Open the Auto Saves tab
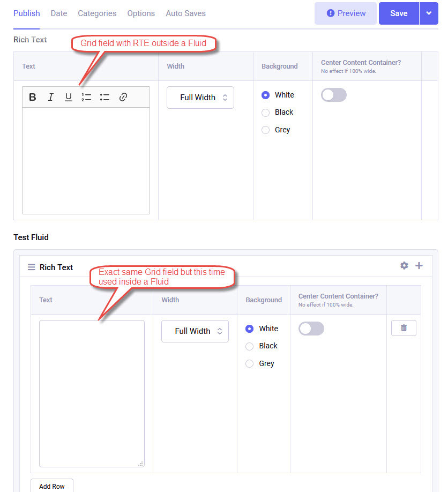The width and height of the screenshot is (448, 492). [185, 13]
